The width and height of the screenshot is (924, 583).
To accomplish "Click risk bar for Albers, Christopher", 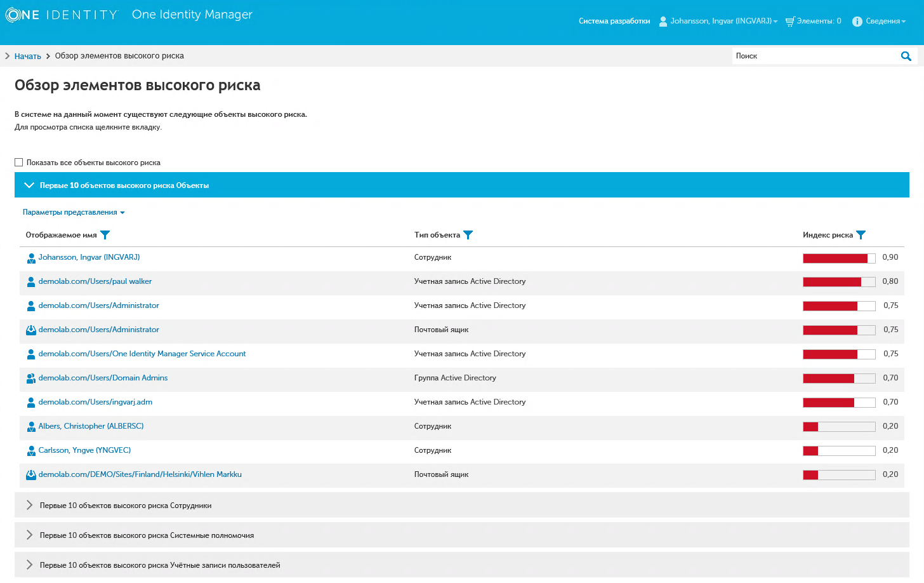I will [x=839, y=427].
